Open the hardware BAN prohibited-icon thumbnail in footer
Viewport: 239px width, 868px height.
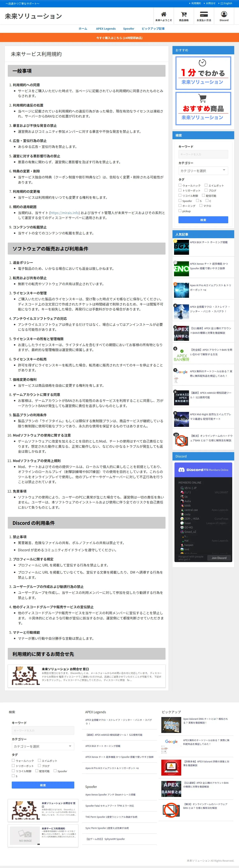[171, 810]
